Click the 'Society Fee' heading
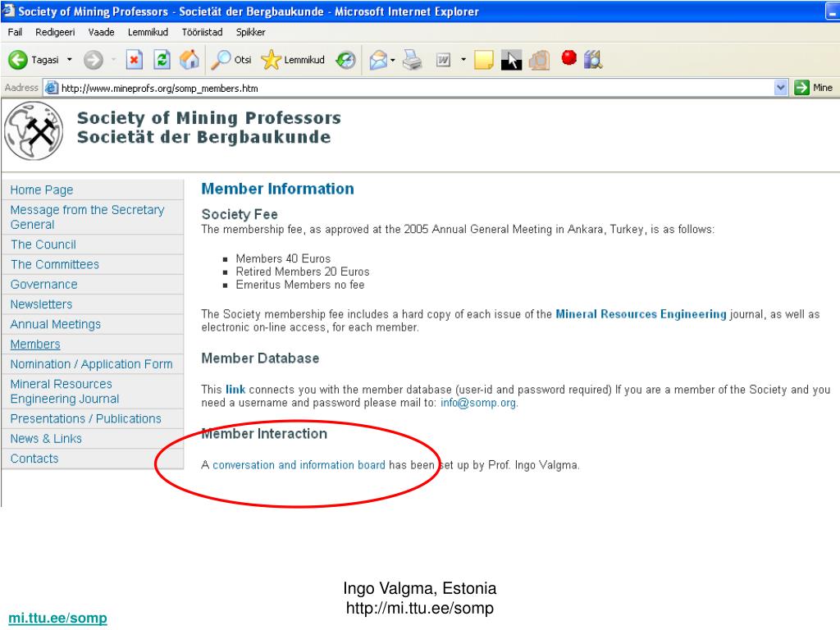Screen dimensions: 840x630 [x=240, y=214]
